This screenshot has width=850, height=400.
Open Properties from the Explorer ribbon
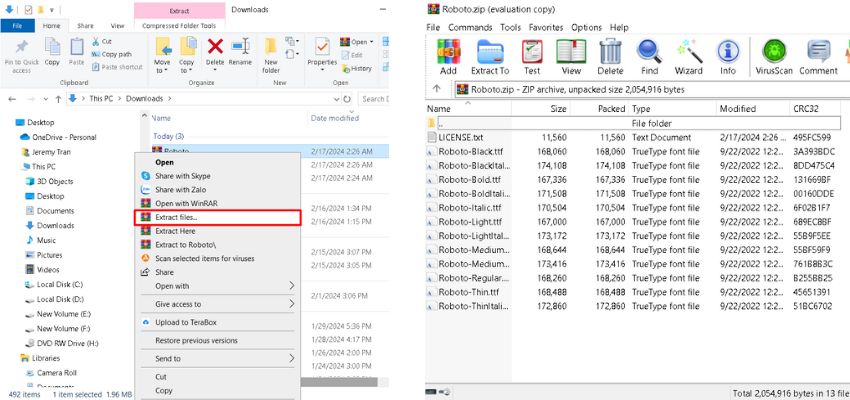[322, 52]
